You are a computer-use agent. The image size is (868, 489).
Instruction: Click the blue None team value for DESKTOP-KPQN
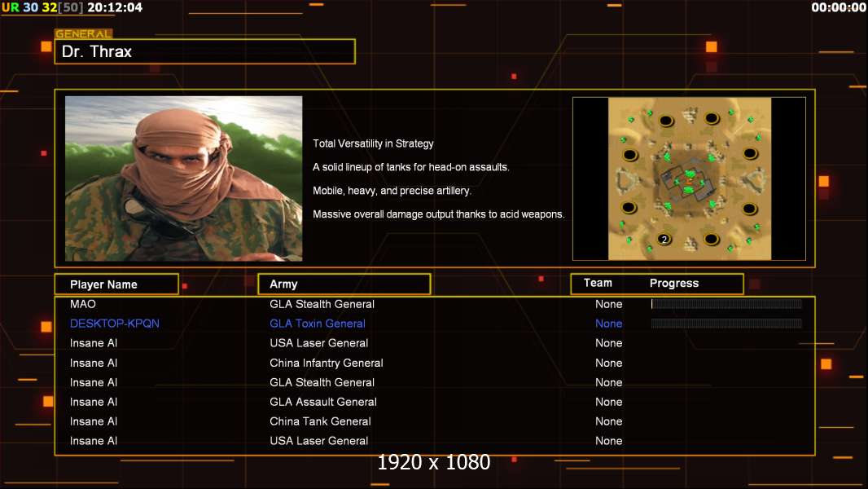click(609, 324)
